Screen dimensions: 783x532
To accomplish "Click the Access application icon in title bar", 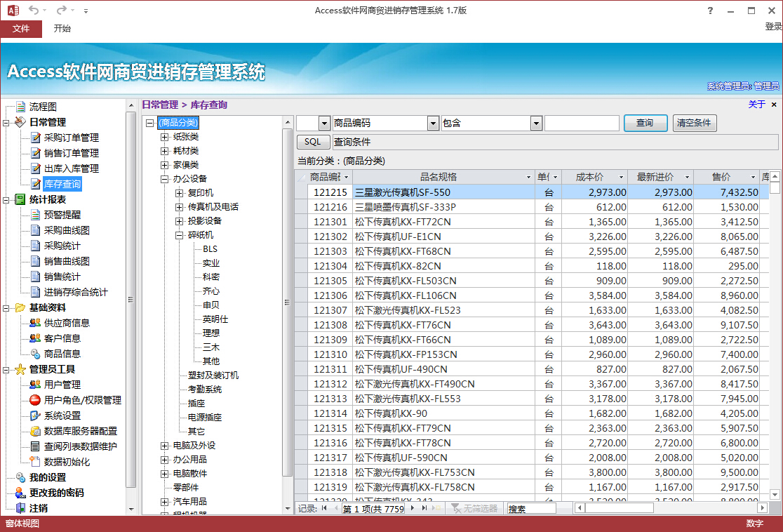I will 13,10.
